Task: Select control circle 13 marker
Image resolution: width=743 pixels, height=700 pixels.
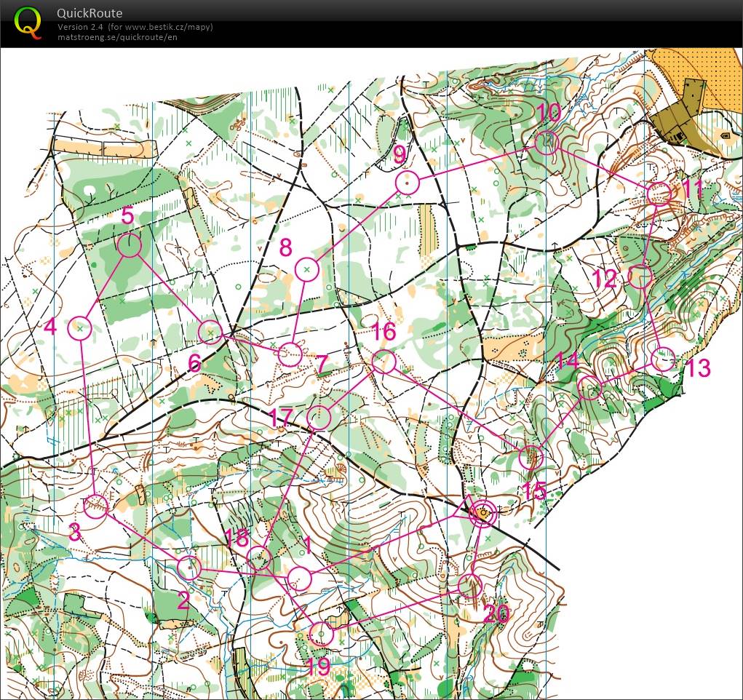Action: click(x=663, y=360)
